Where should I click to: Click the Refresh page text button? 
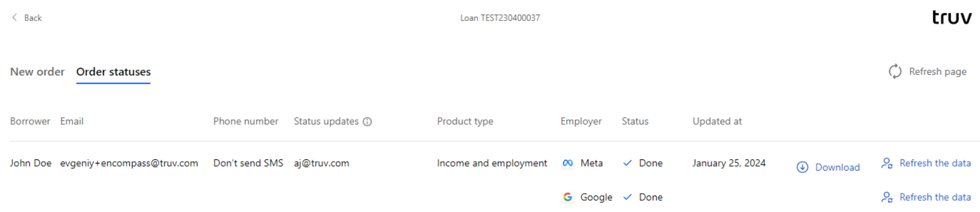(937, 71)
